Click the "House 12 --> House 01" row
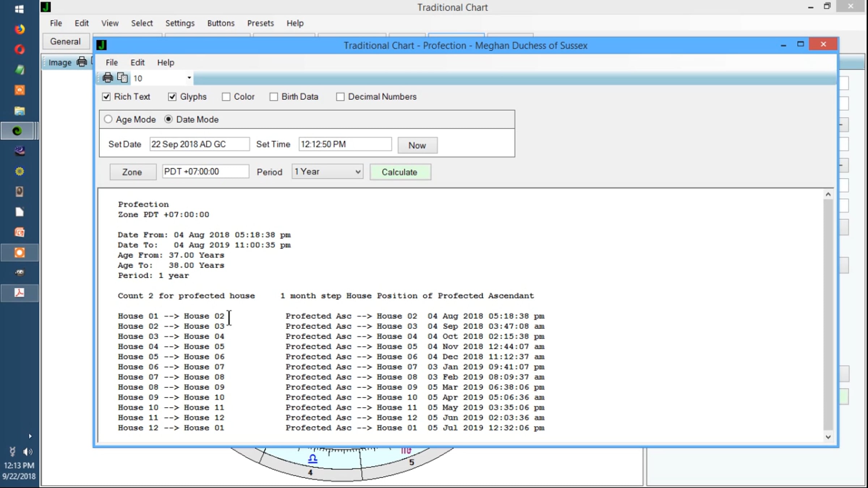 (171, 428)
